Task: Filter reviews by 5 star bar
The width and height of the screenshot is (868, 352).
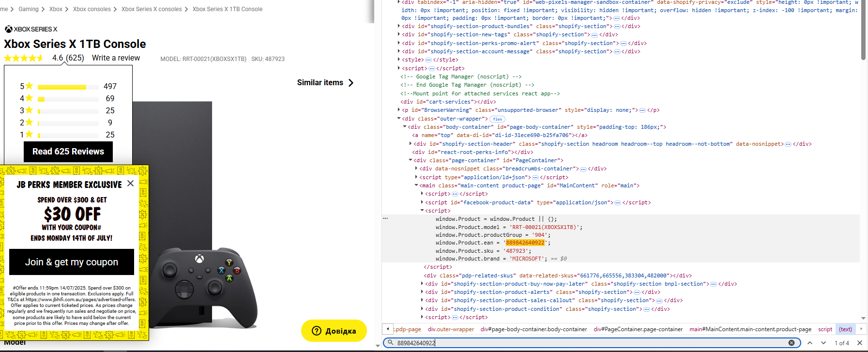Action: pos(68,87)
